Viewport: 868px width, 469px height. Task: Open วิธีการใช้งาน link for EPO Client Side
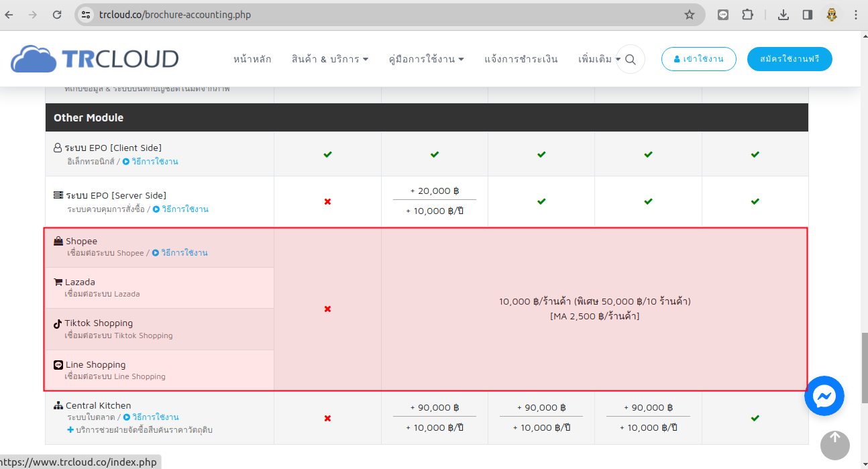pos(150,162)
